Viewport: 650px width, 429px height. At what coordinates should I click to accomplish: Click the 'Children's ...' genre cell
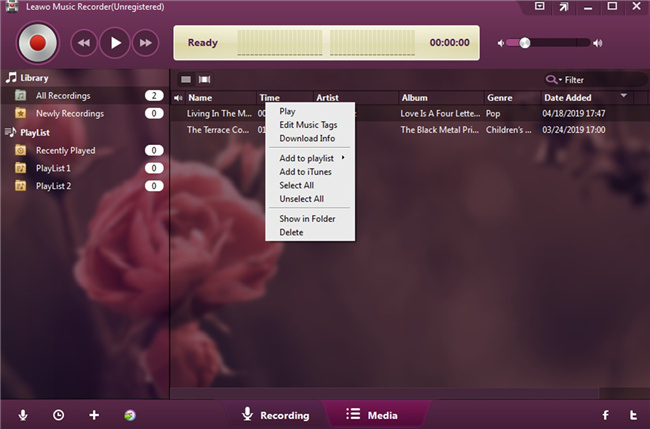tap(509, 130)
